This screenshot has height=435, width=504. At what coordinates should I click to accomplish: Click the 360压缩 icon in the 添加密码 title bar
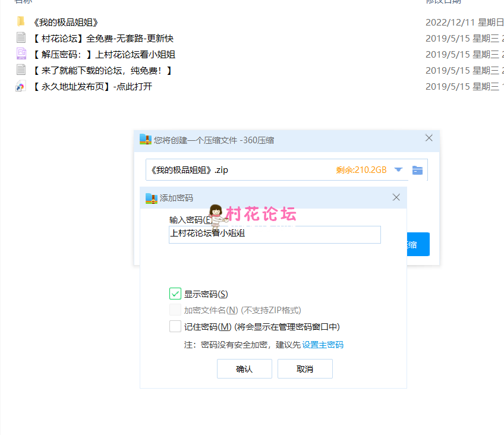152,198
